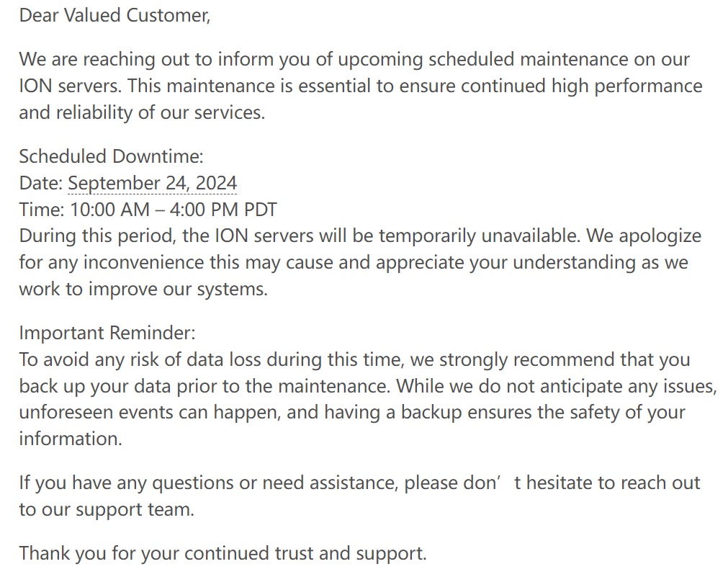Click the 'Important Reminder:' heading text
728x569 pixels.
pyautogui.click(x=107, y=333)
